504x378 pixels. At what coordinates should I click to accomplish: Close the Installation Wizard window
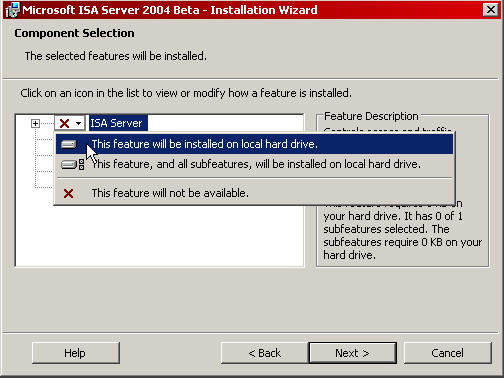coord(491,10)
